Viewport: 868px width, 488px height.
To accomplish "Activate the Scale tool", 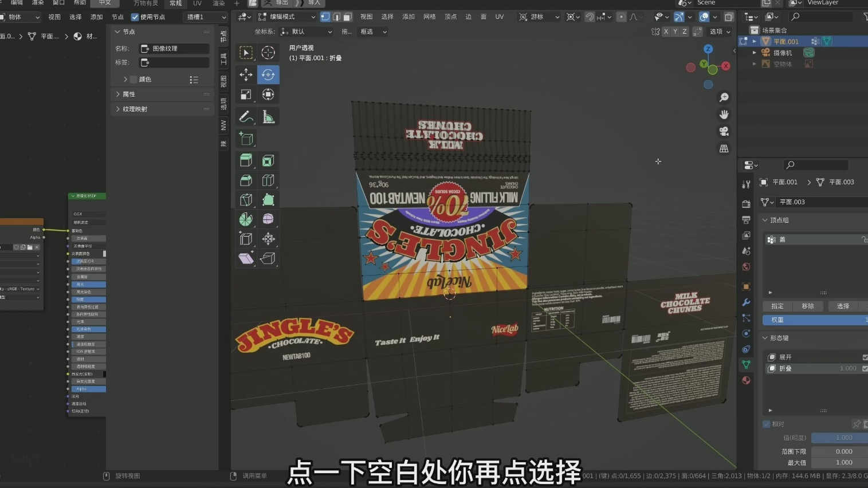I will (246, 95).
